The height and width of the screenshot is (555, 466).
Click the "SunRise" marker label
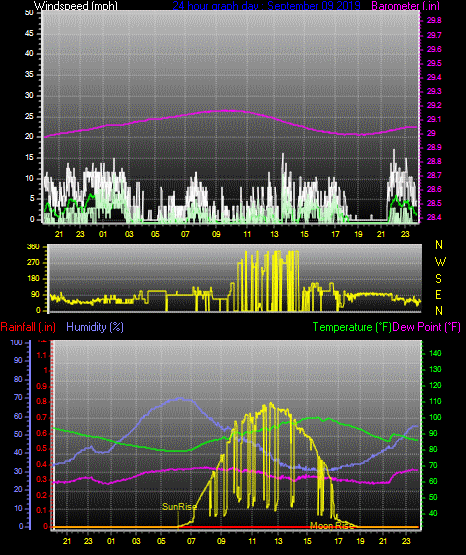click(x=179, y=507)
